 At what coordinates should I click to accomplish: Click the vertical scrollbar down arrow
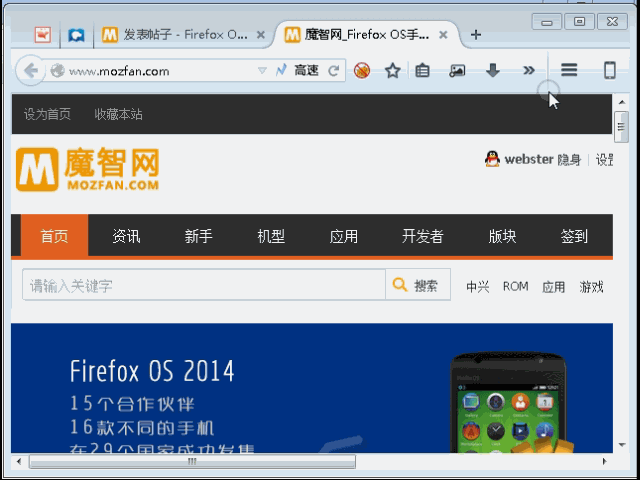point(622,444)
